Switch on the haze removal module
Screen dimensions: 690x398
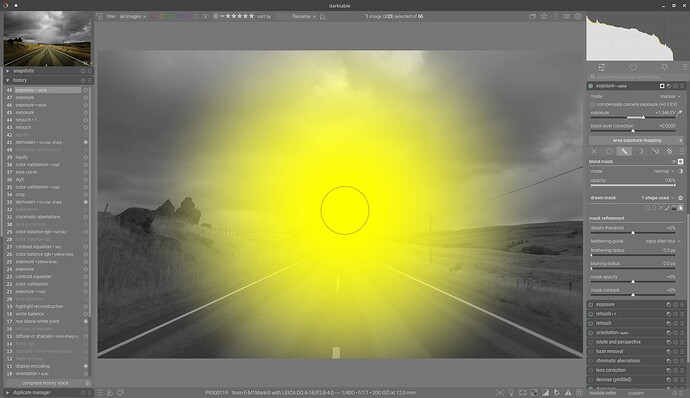coord(591,352)
